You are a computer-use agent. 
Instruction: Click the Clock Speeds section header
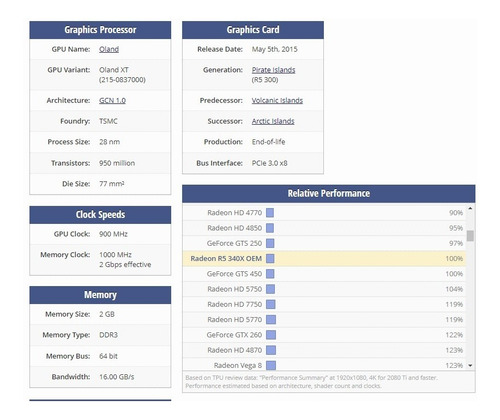point(100,215)
